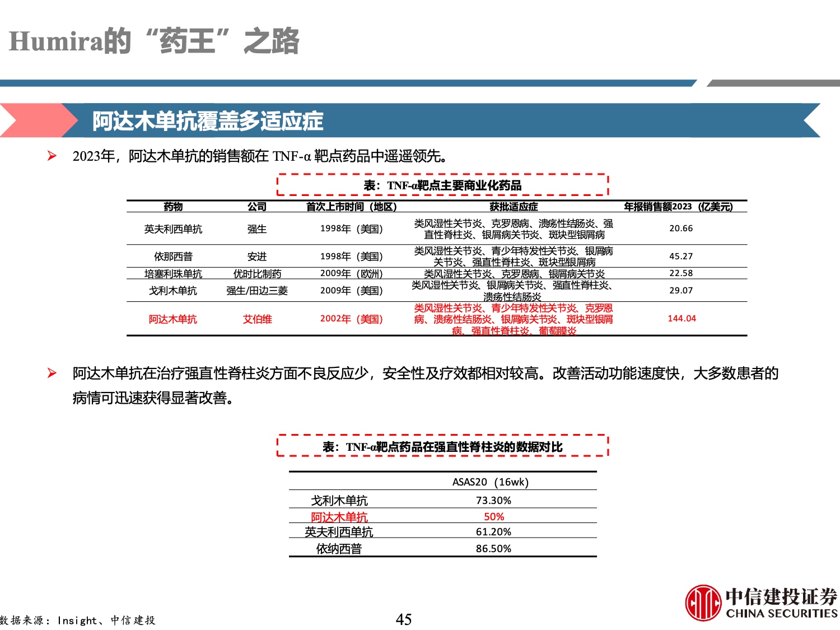Click the page number 45 at the bottom

[404, 619]
